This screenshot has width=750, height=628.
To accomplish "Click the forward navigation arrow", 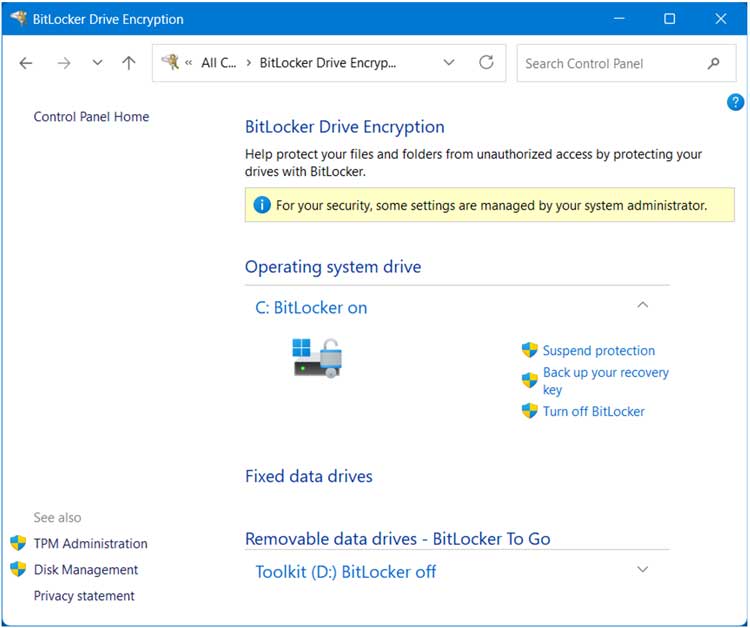I will [x=64, y=63].
